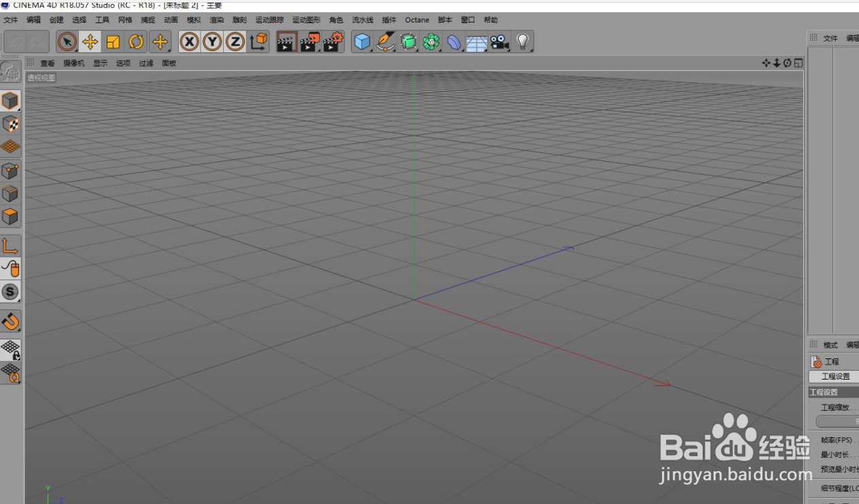Open viewport 过滤 dropdown menu
The image size is (859, 504).
pos(146,63)
